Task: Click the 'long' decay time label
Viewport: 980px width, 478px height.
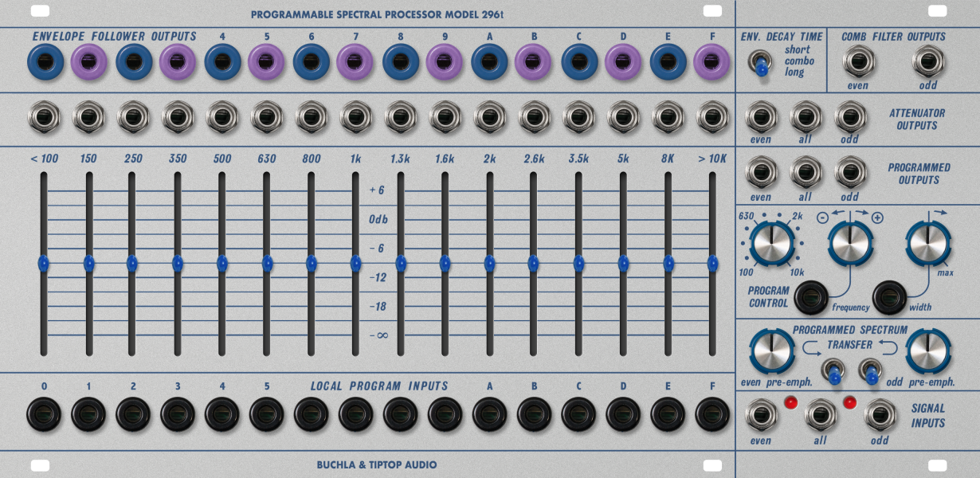Action: [x=795, y=72]
